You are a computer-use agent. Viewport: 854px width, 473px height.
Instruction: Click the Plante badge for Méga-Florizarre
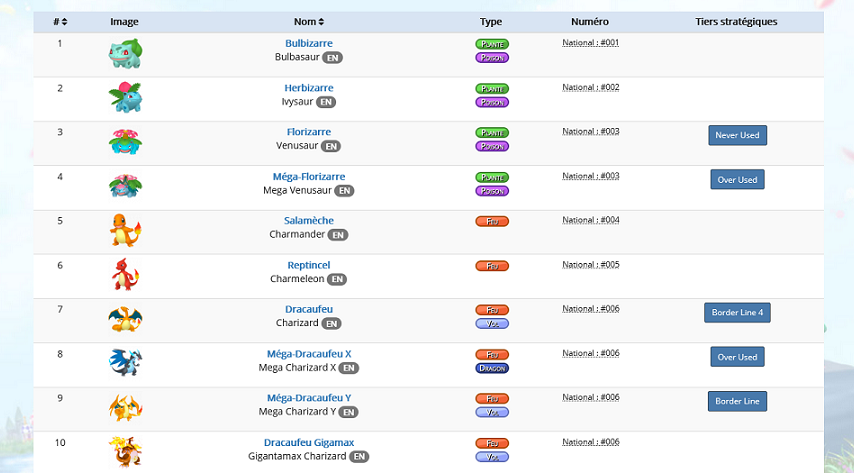tap(492, 178)
